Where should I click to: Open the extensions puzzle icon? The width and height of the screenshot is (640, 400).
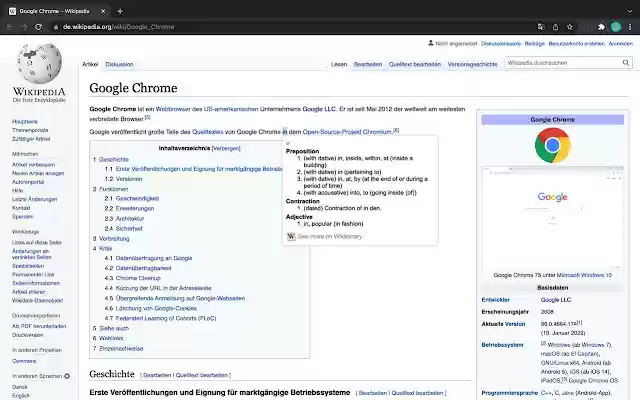click(601, 27)
